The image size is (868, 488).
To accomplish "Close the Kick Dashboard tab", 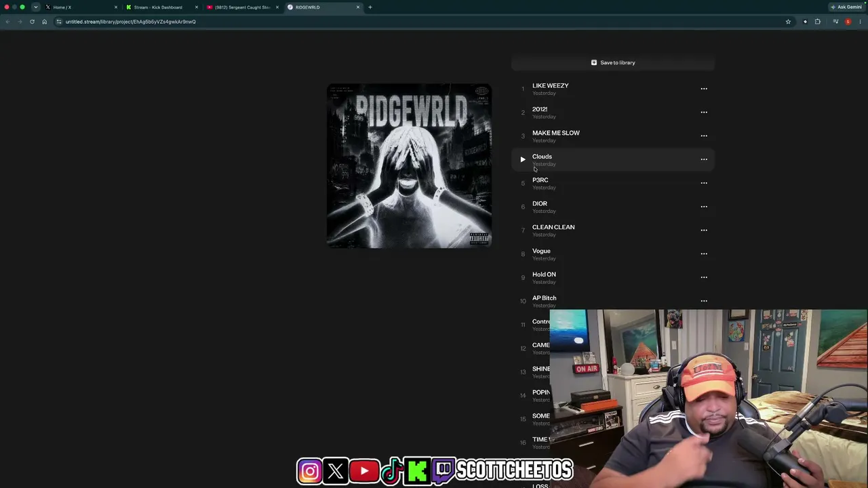I will [197, 7].
